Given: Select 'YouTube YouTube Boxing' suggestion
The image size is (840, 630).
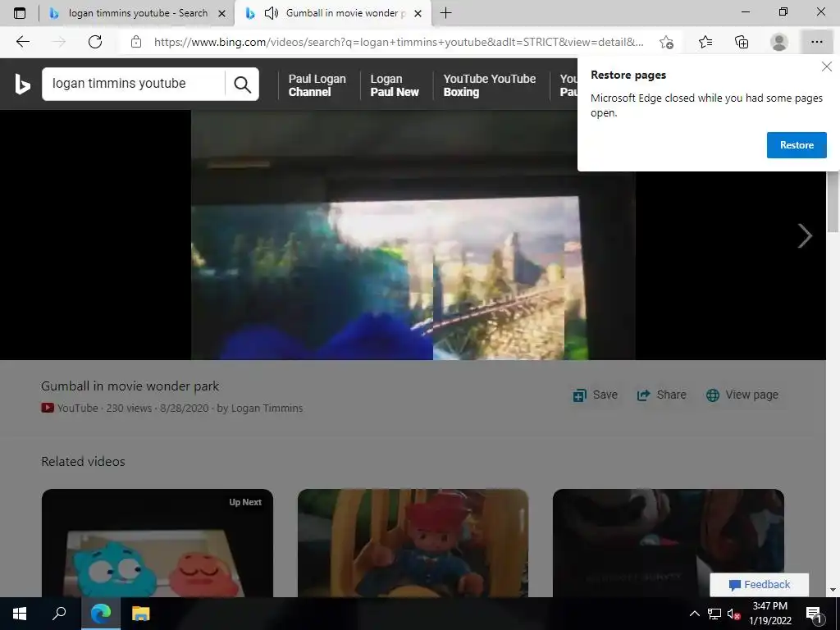Looking at the screenshot, I should (489, 85).
